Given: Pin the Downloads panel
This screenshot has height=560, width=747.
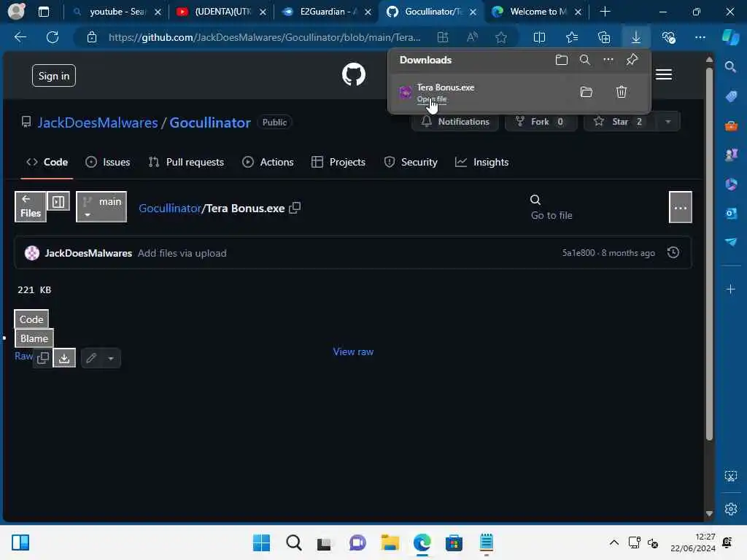Looking at the screenshot, I should tap(632, 60).
